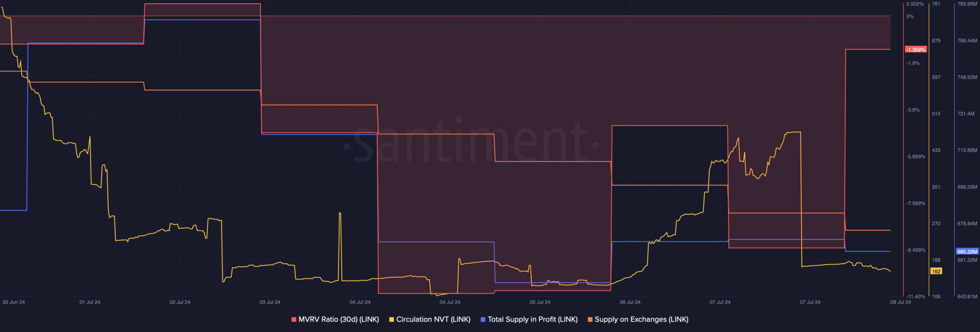Click the 679 NVT axis value

click(x=936, y=41)
